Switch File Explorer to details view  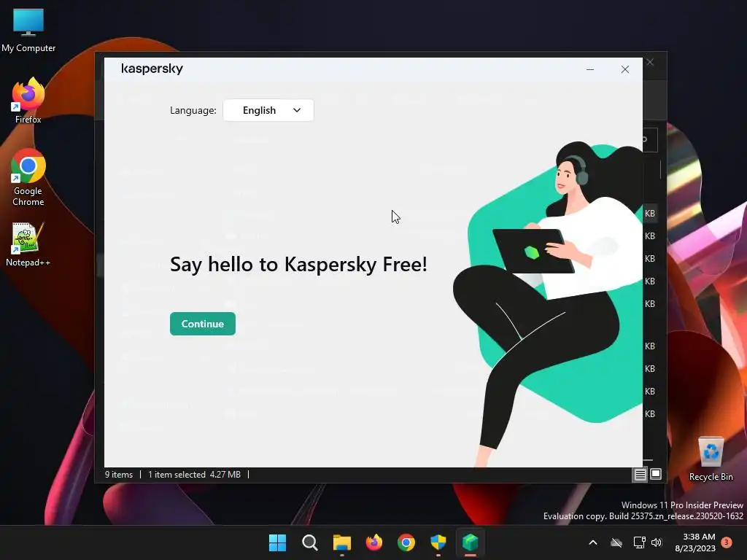[x=640, y=474]
